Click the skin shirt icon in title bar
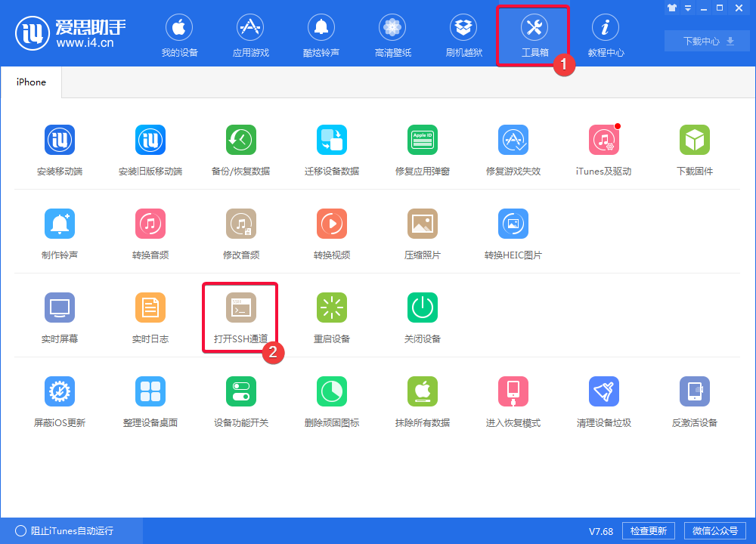This screenshot has width=756, height=544. point(672,8)
